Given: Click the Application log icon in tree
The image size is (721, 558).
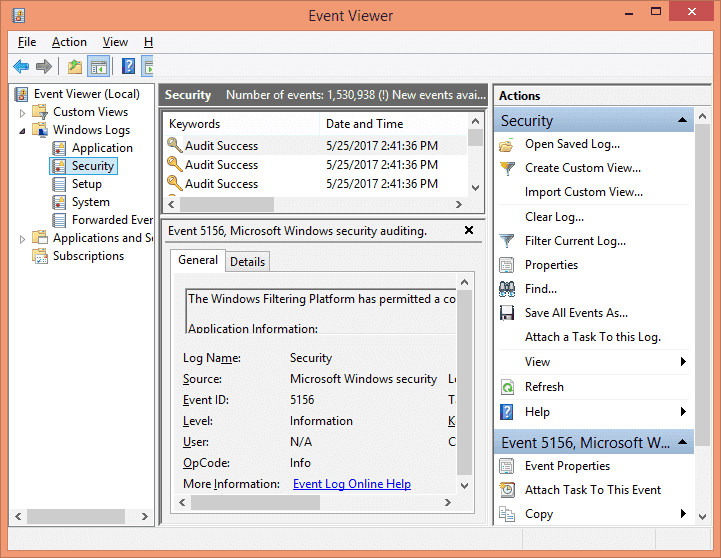Looking at the screenshot, I should [59, 148].
